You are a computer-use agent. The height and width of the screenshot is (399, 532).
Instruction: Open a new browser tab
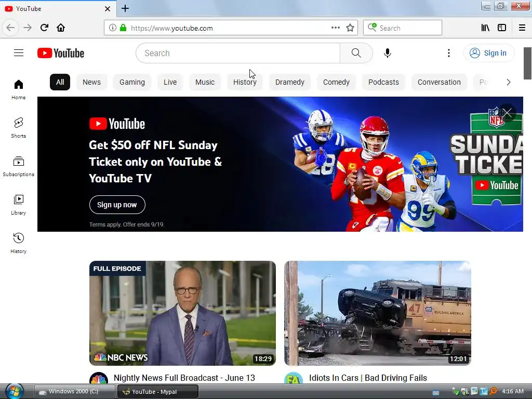(x=125, y=8)
